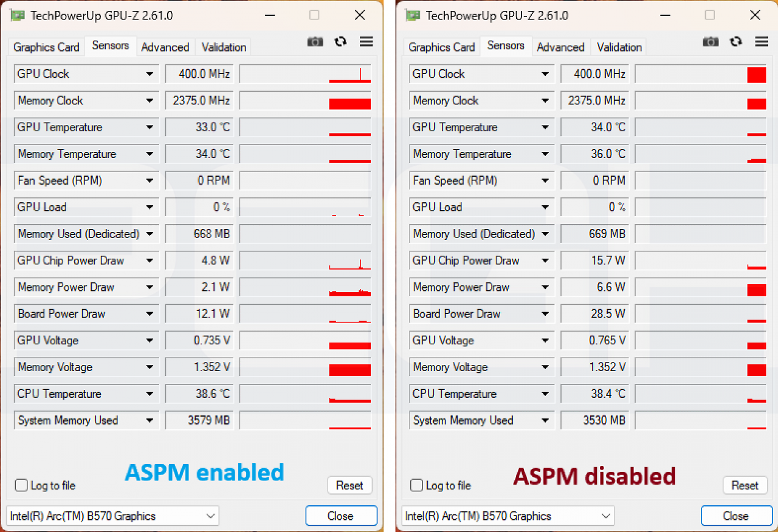Viewport: 778px width, 532px height.
Task: Expand CPU Temperature dropdown in right window
Action: point(545,394)
